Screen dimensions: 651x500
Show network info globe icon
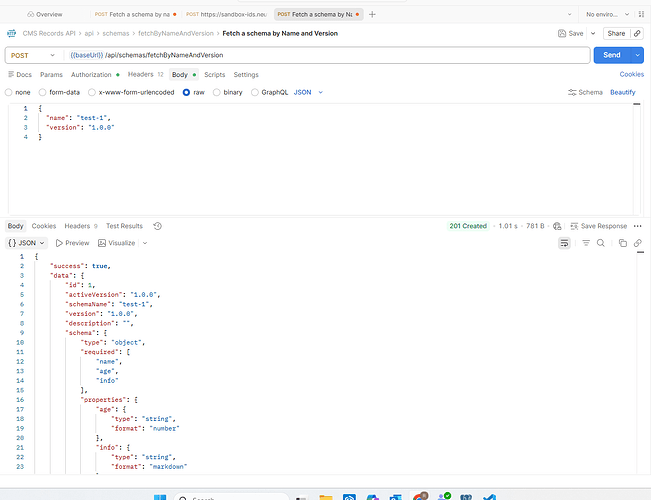(557, 226)
